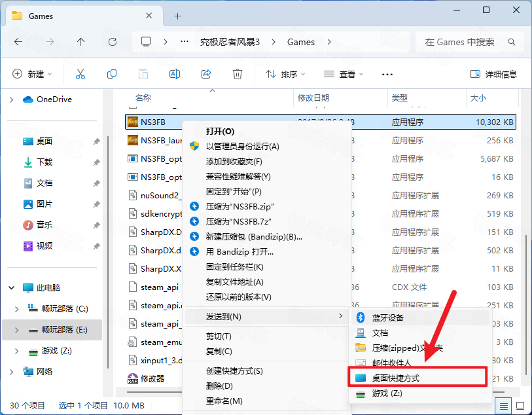Click the Copy icon in toolbar
The width and height of the screenshot is (532, 415).
[112, 74]
